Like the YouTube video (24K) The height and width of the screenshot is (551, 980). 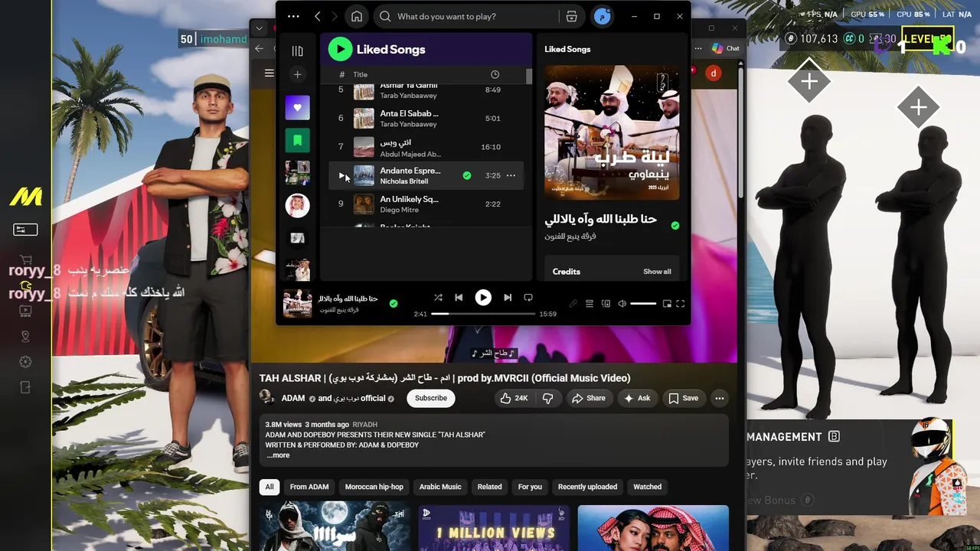(514, 398)
